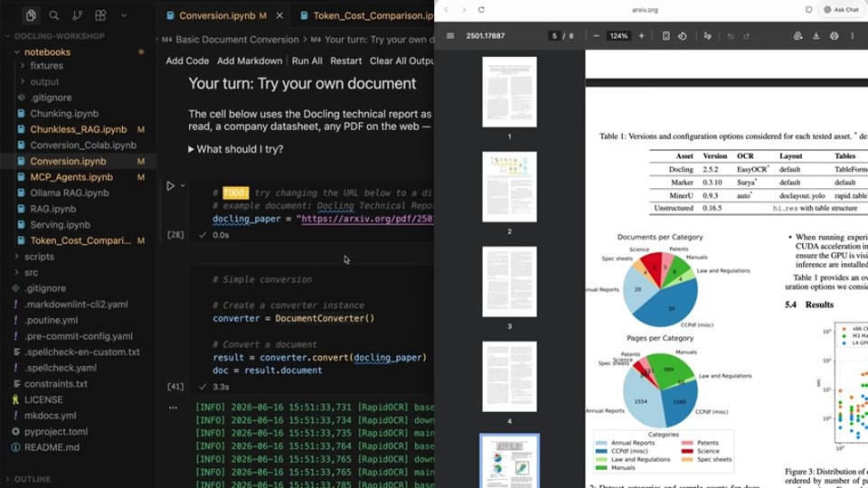868x488 pixels.
Task: Open the run options dropdown beside the play icon
Action: (183, 186)
